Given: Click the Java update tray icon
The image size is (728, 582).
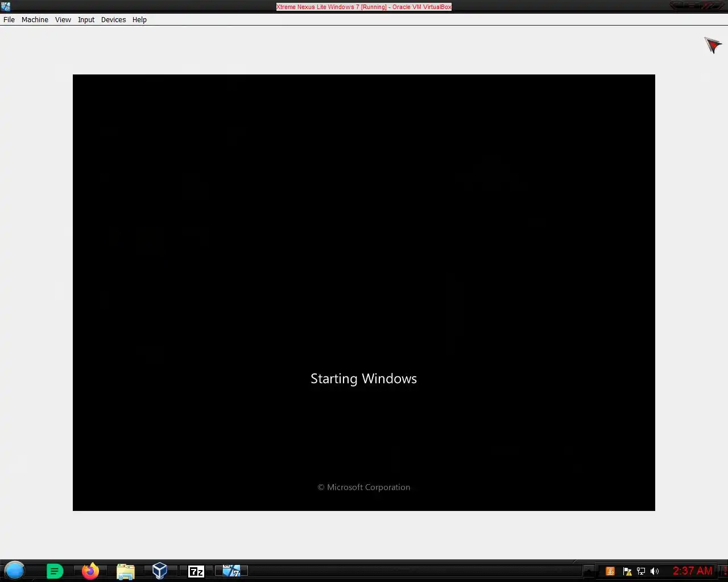Looking at the screenshot, I should [610, 571].
